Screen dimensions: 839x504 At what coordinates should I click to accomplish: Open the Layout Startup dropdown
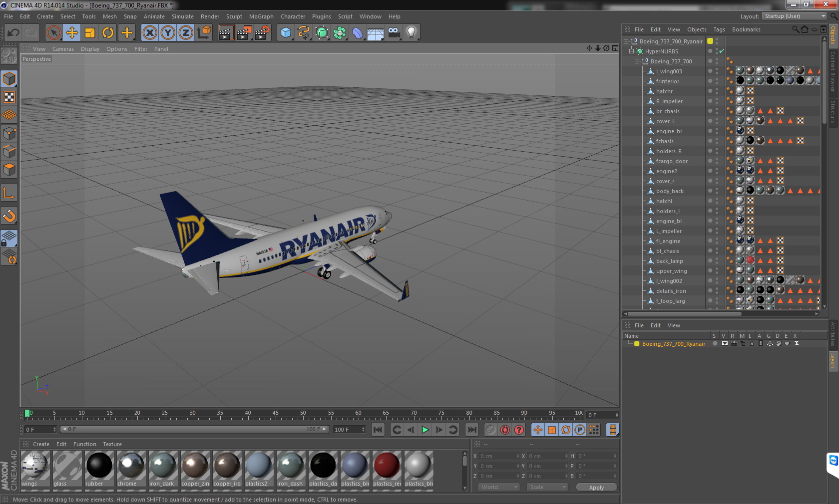pyautogui.click(x=795, y=16)
